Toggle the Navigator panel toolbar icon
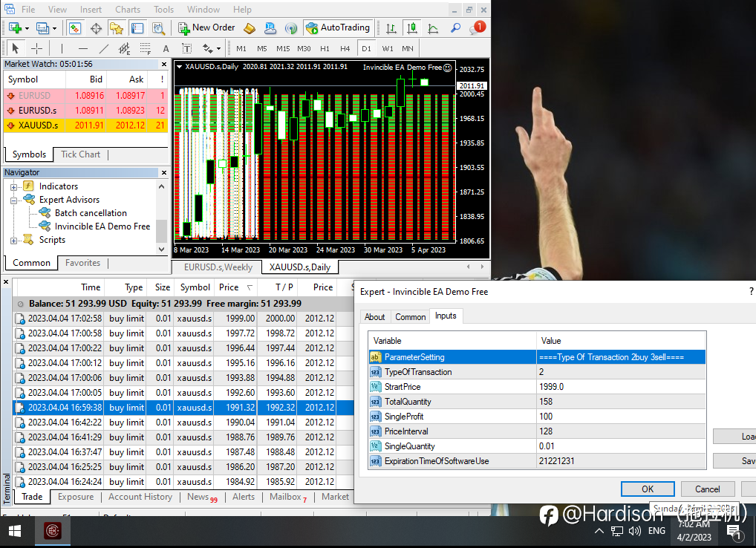The image size is (756, 548). pos(116,28)
